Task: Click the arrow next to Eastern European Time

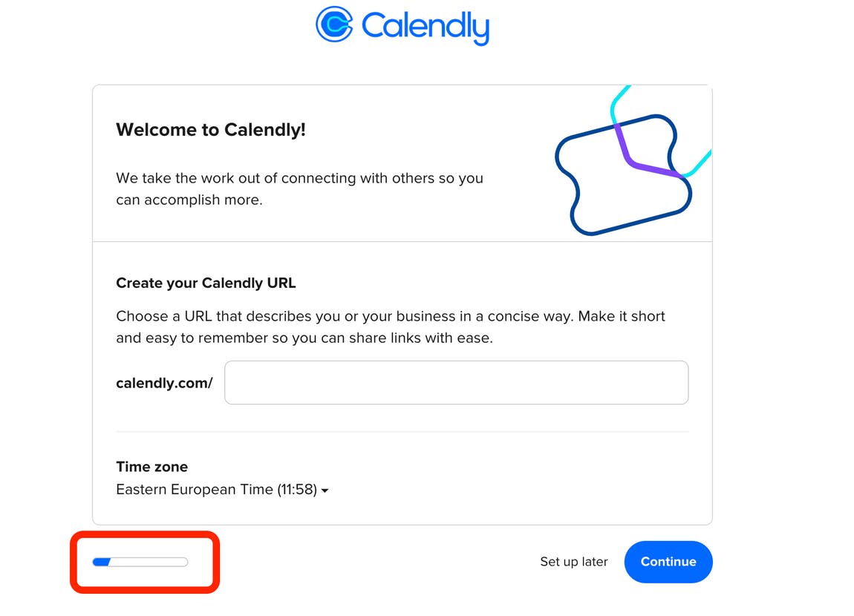Action: click(325, 490)
